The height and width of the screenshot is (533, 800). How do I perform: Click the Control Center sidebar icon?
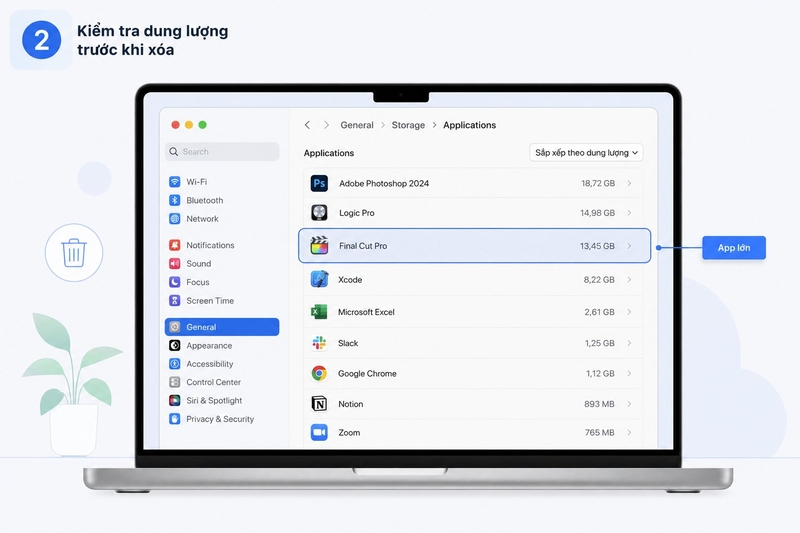pyautogui.click(x=174, y=382)
